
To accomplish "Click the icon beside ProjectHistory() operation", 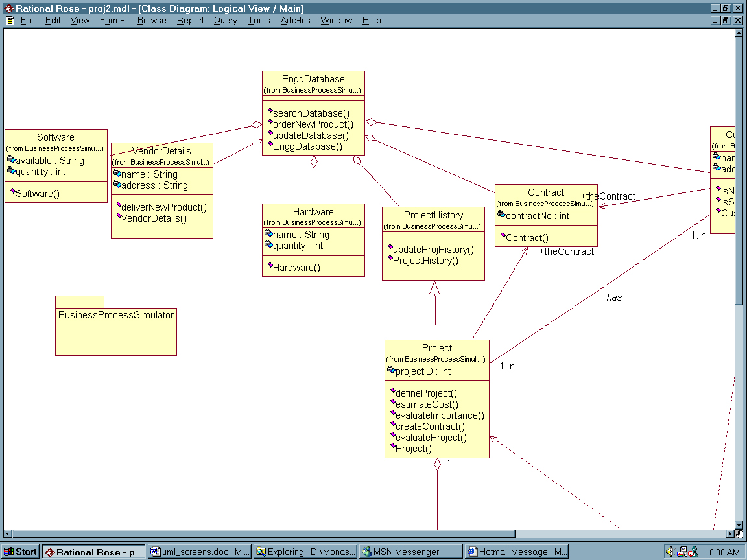I will [x=390, y=258].
